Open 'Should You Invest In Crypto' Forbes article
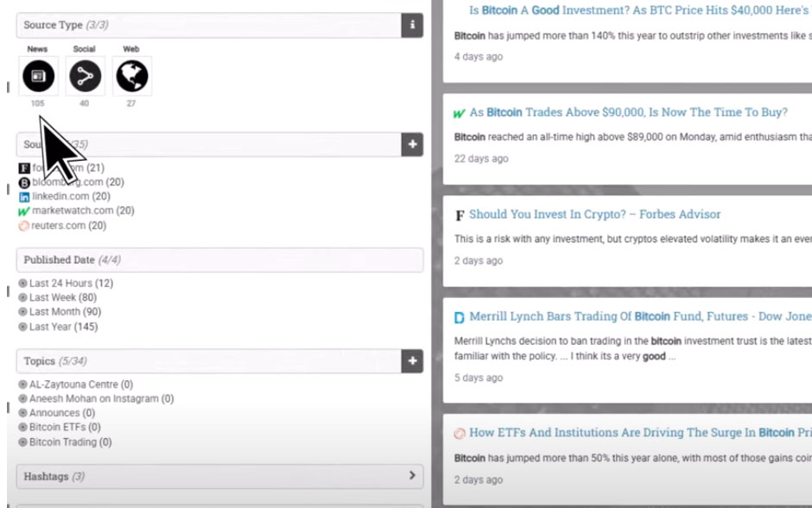Viewport: 812px width, 508px height. [x=594, y=214]
